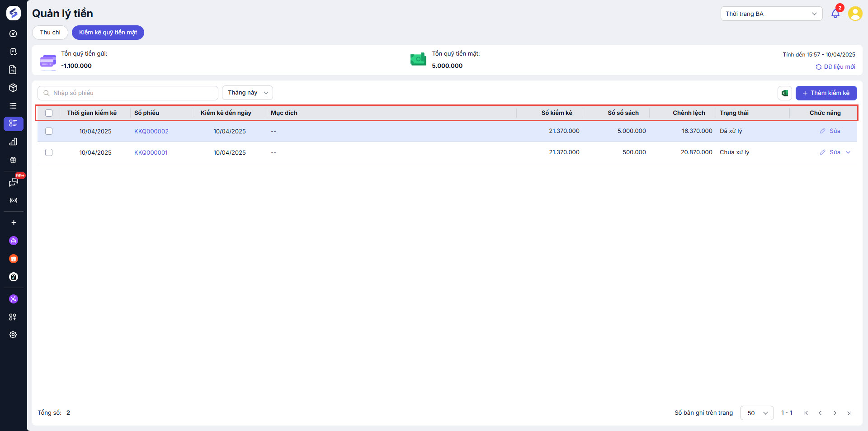868x431 pixels.
Task: Click the chat messages icon with 99+ badge
Action: click(x=13, y=182)
